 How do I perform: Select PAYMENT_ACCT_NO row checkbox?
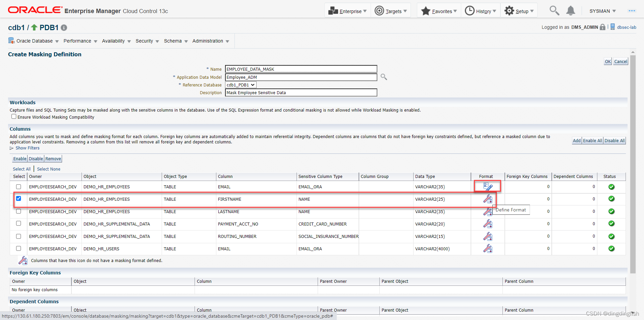(x=18, y=223)
